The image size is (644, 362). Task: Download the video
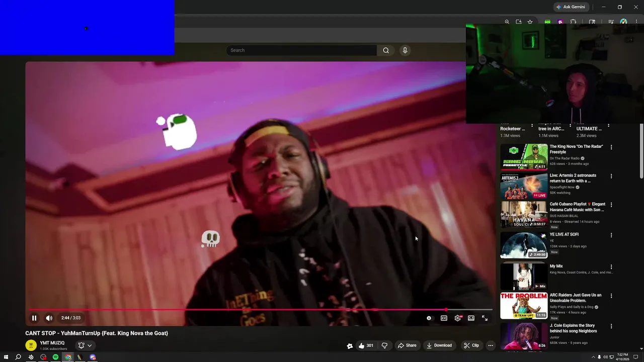tap(439, 345)
